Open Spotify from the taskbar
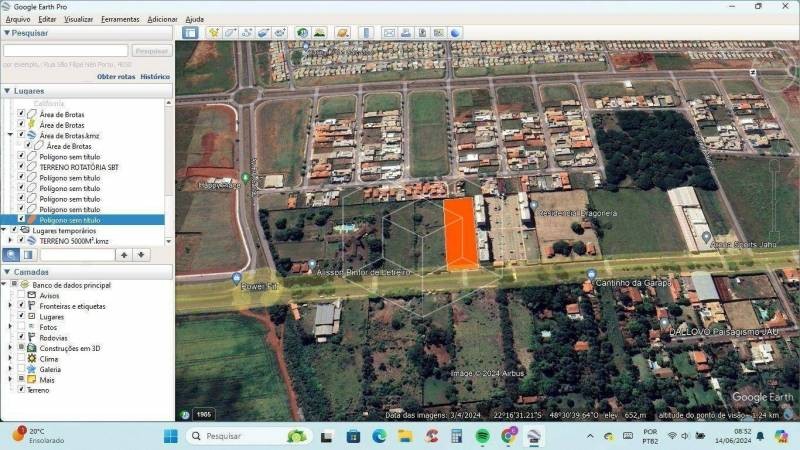Viewport: 800px width, 450px height. click(x=482, y=436)
